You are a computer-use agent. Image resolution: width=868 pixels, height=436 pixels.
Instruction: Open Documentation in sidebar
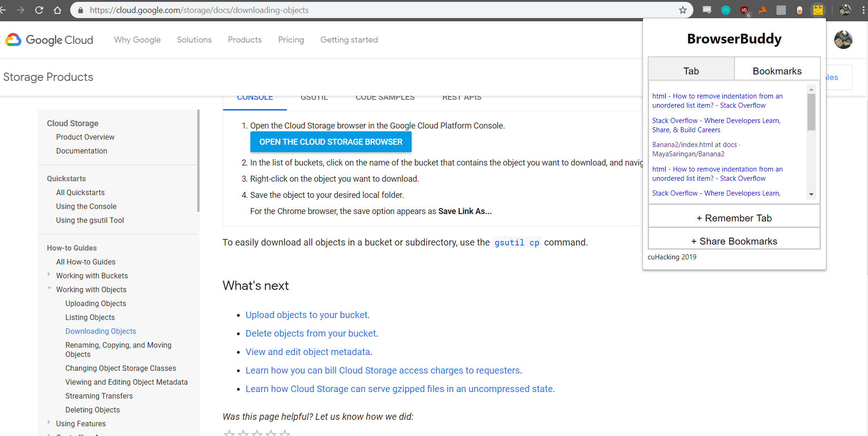tap(82, 151)
